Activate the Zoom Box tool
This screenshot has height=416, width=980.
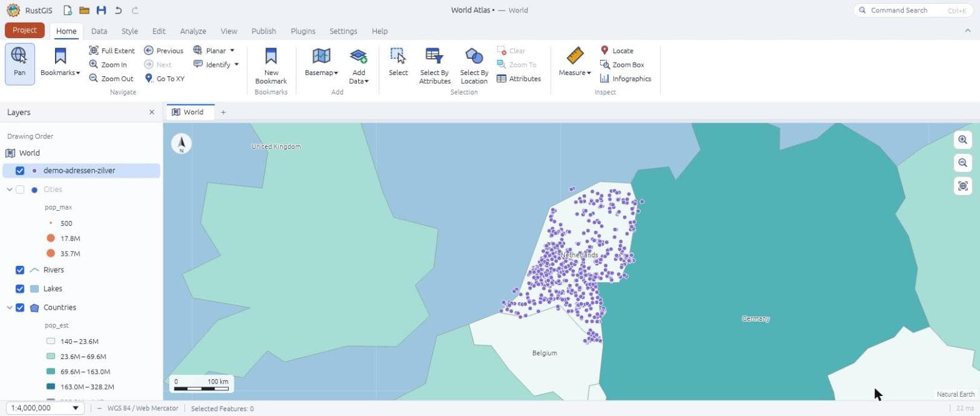(x=622, y=64)
